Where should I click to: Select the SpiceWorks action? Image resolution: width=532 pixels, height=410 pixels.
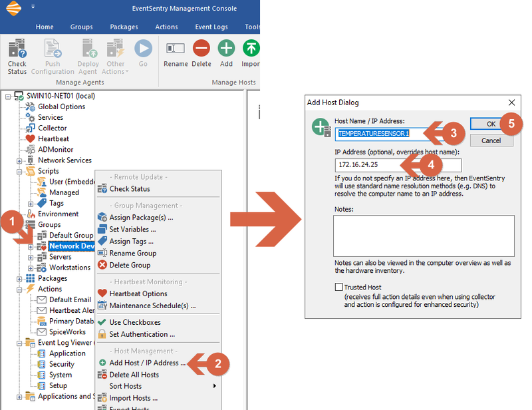tap(67, 332)
